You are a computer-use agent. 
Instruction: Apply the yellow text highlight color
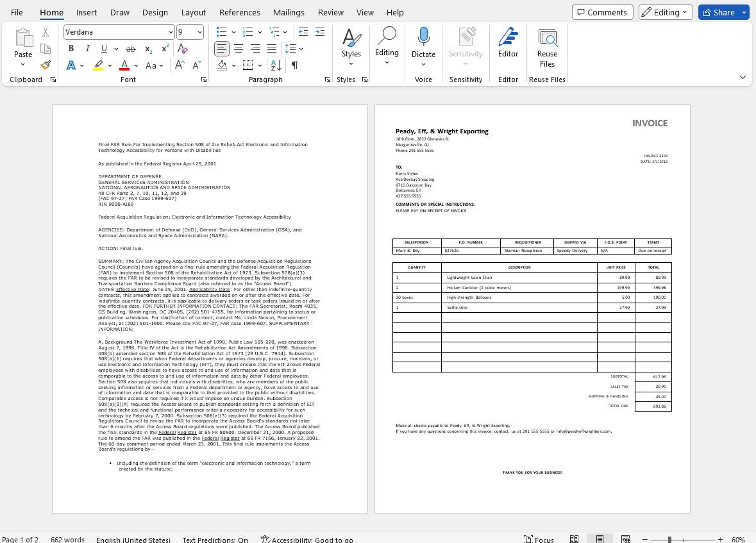click(98, 65)
